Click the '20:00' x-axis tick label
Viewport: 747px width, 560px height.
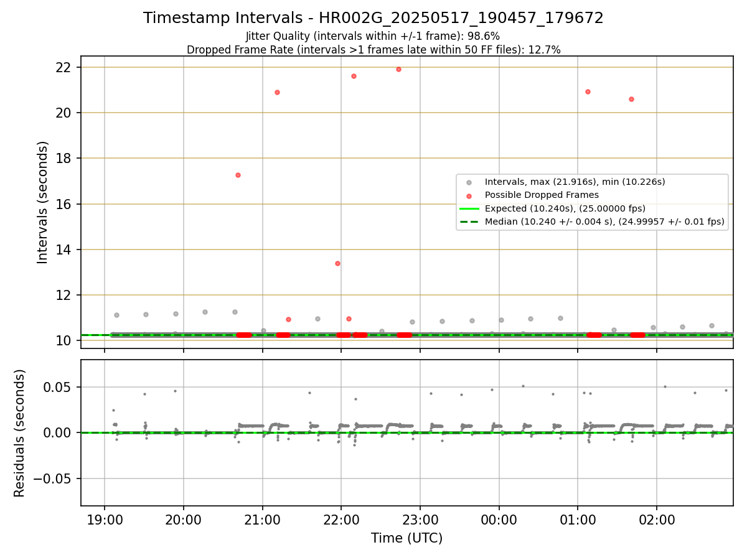click(183, 520)
